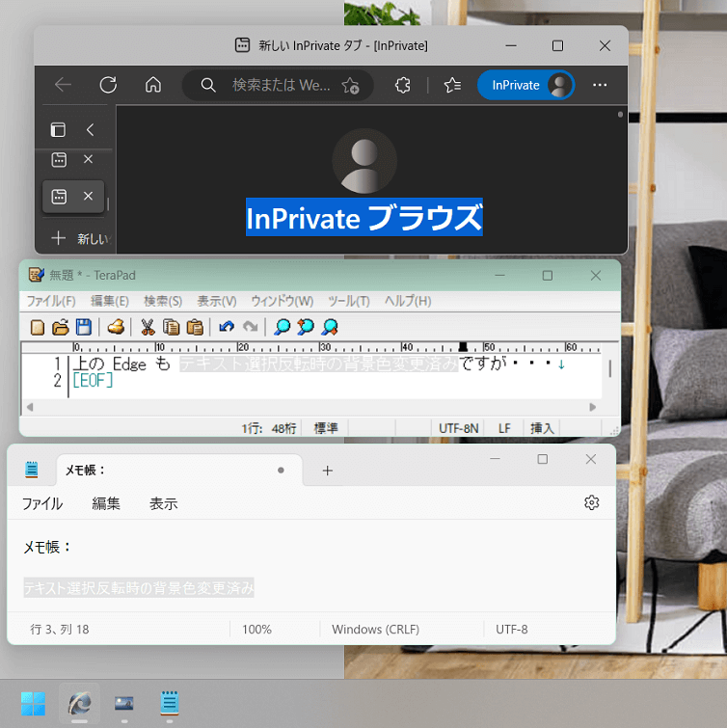Screen dimensions: 727x728
Task: Close the active second InPrivate tab
Action: (88, 196)
